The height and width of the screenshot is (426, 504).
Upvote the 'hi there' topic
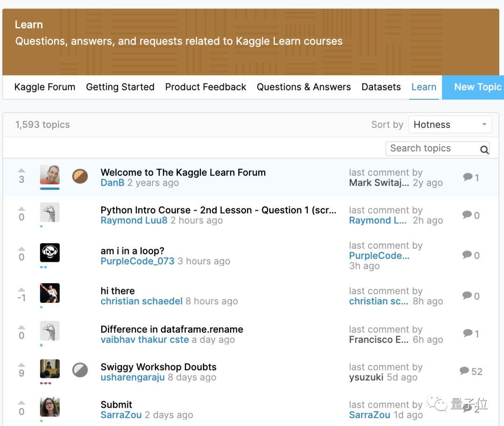point(21,289)
